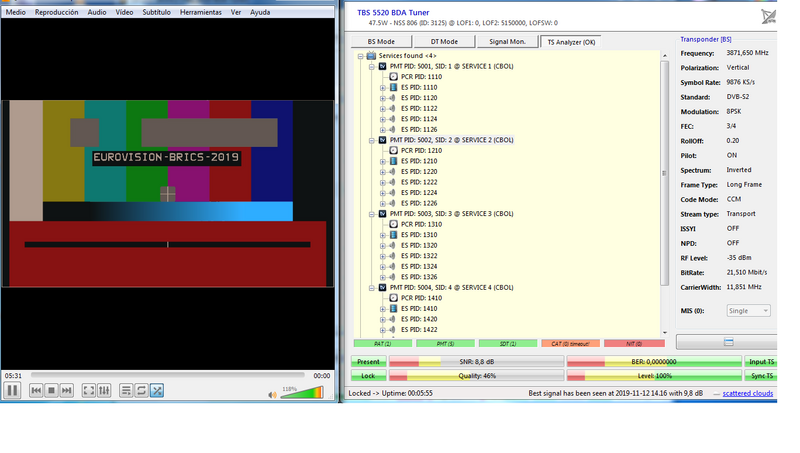Click services tree vertical scrollbar

coord(664,173)
